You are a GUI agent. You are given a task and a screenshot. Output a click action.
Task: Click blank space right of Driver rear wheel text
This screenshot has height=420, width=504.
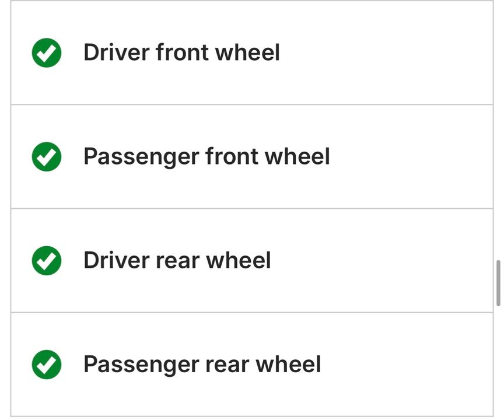click(x=379, y=260)
